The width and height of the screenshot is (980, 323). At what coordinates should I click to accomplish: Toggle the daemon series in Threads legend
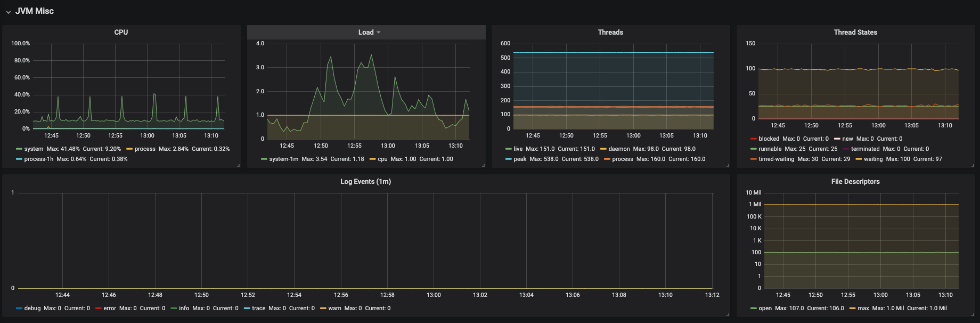pyautogui.click(x=619, y=149)
